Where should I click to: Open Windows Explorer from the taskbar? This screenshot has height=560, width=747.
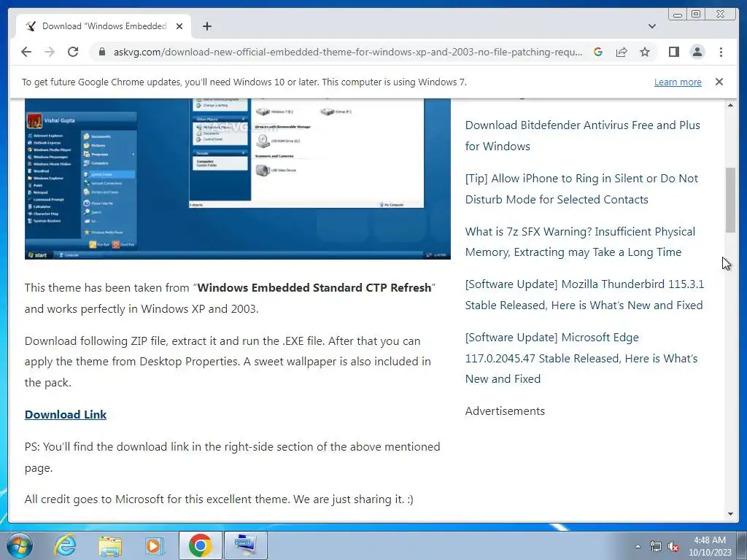pyautogui.click(x=110, y=545)
